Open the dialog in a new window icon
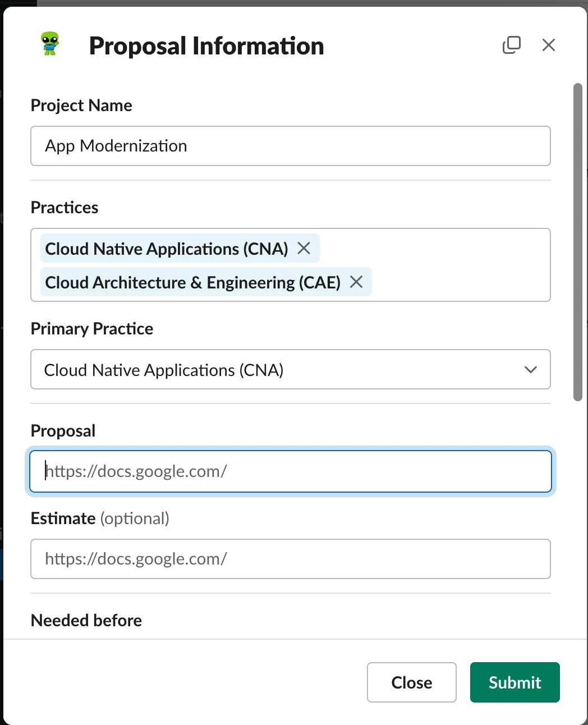This screenshot has height=725, width=588. [511, 45]
